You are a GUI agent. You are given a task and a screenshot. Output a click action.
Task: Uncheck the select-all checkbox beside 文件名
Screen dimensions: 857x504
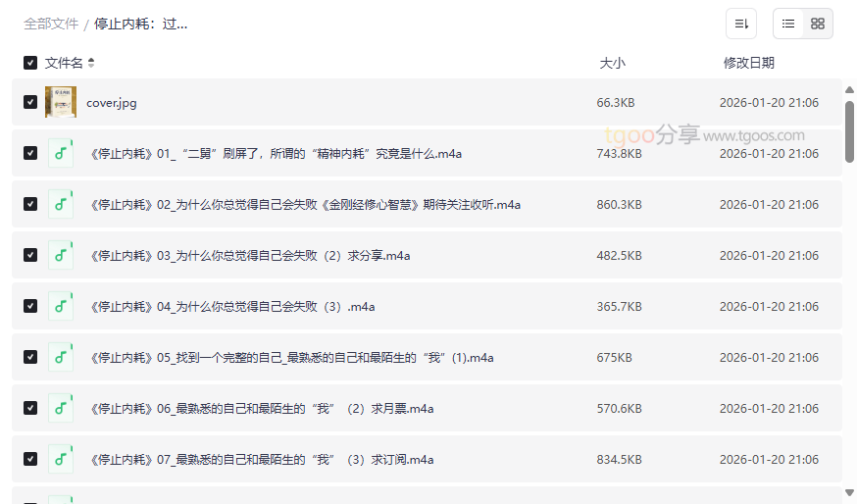pyautogui.click(x=30, y=63)
